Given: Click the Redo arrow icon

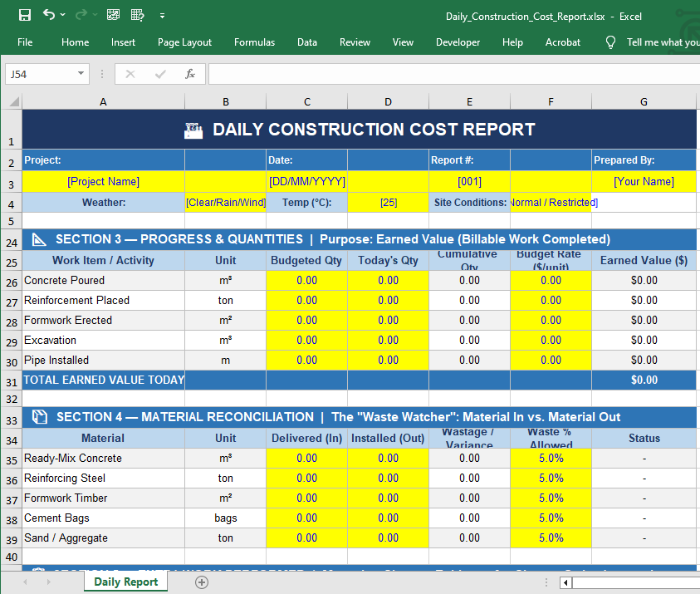Looking at the screenshot, I should [81, 15].
